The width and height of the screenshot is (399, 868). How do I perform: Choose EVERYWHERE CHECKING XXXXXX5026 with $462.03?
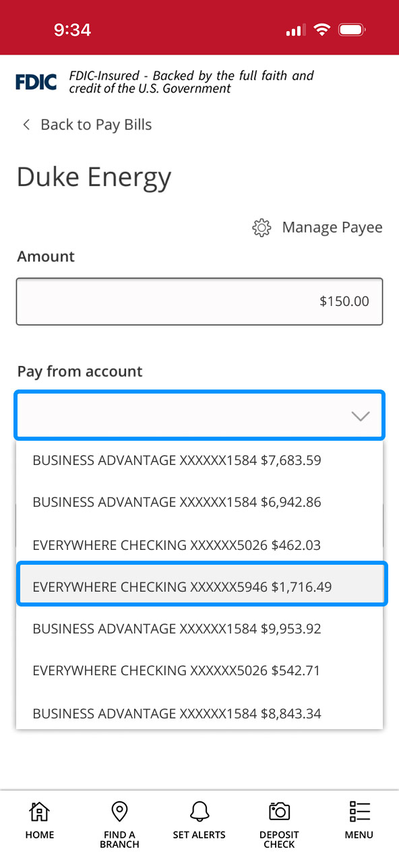177,545
